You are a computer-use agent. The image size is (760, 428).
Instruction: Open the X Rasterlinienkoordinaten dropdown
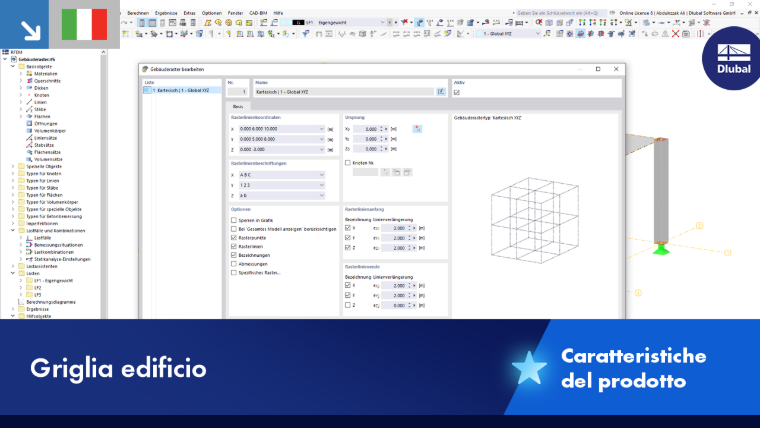(x=321, y=129)
